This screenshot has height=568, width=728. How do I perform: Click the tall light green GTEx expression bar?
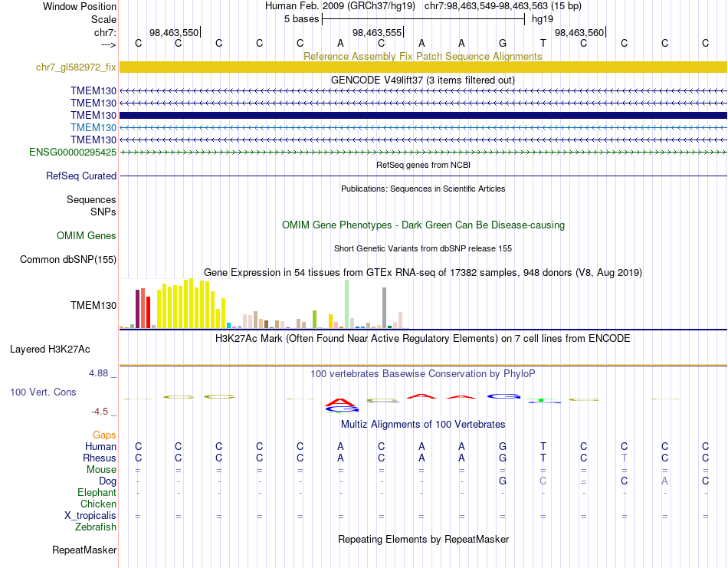[347, 304]
